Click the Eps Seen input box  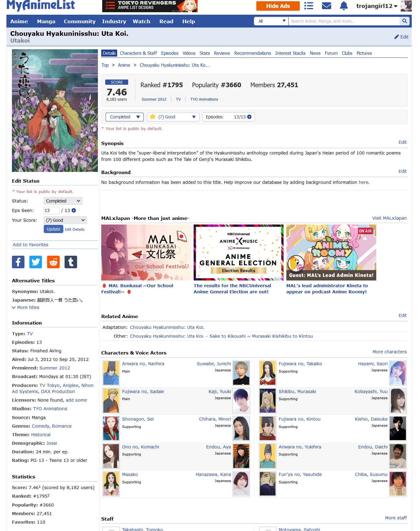[x=51, y=210]
